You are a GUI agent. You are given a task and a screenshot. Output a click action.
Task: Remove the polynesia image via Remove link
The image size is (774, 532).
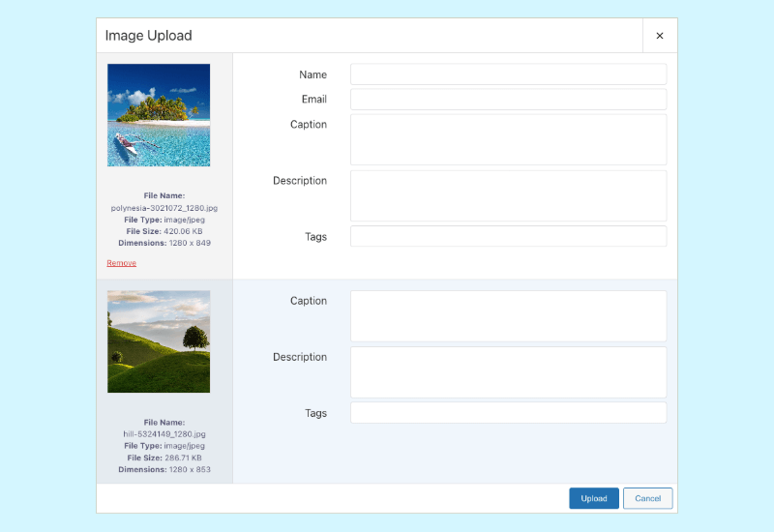tap(122, 263)
